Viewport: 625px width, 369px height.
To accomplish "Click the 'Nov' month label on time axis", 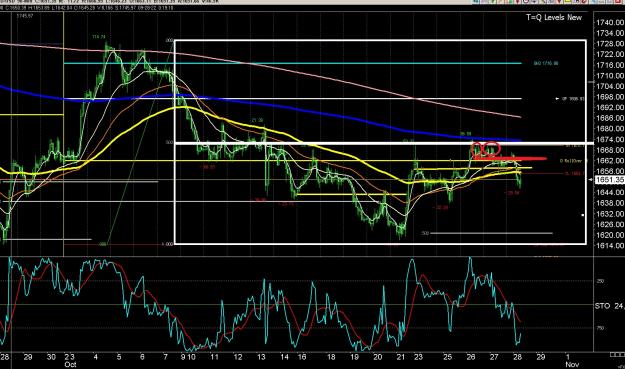I will pyautogui.click(x=572, y=364).
